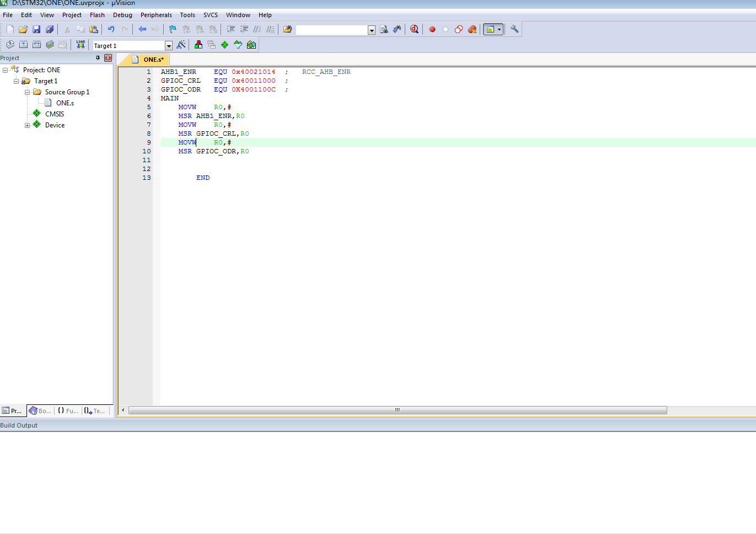Comment out the selected lines
Screen dimensions: 756x534
tap(258, 29)
